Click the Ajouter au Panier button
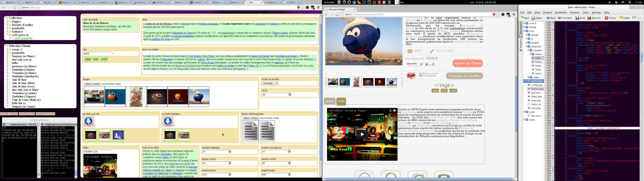Screen dimensions: 644x181 click(x=468, y=64)
